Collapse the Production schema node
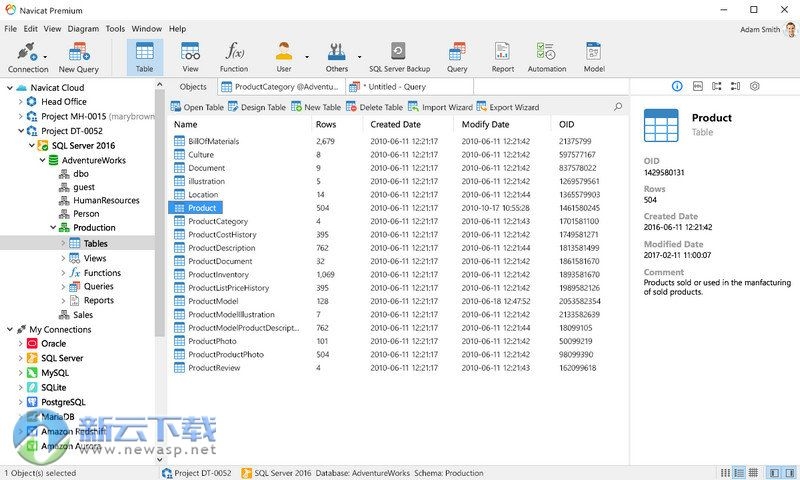The height and width of the screenshot is (480, 800). (x=53, y=228)
